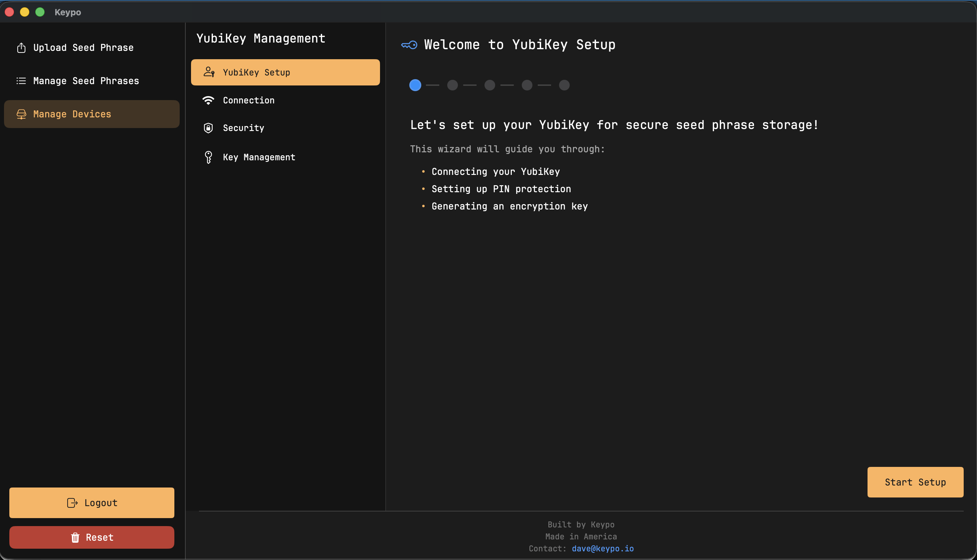Screen dimensions: 977x560
Task: Click the Connection wifi icon
Action: tap(209, 100)
